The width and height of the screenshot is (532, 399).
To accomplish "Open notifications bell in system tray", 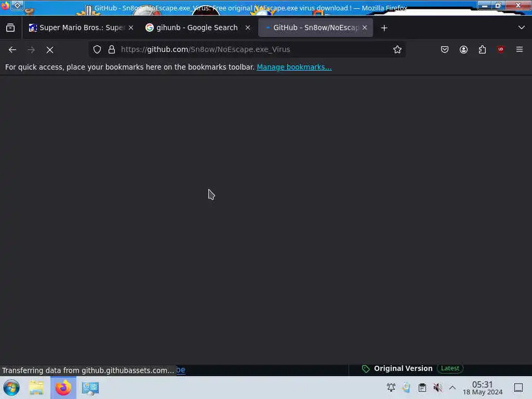I will point(391,387).
